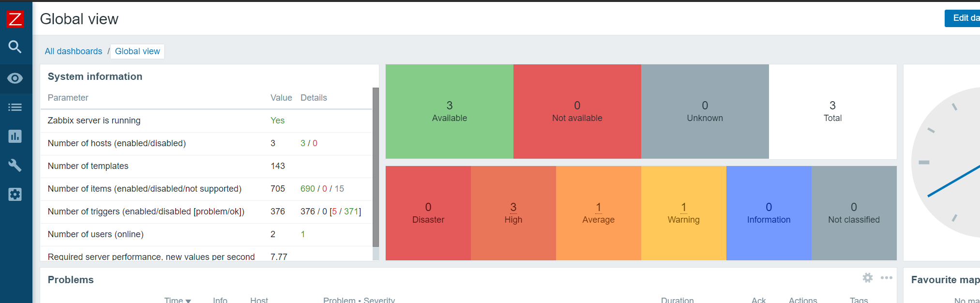Click the 'Value' column header

tap(281, 98)
